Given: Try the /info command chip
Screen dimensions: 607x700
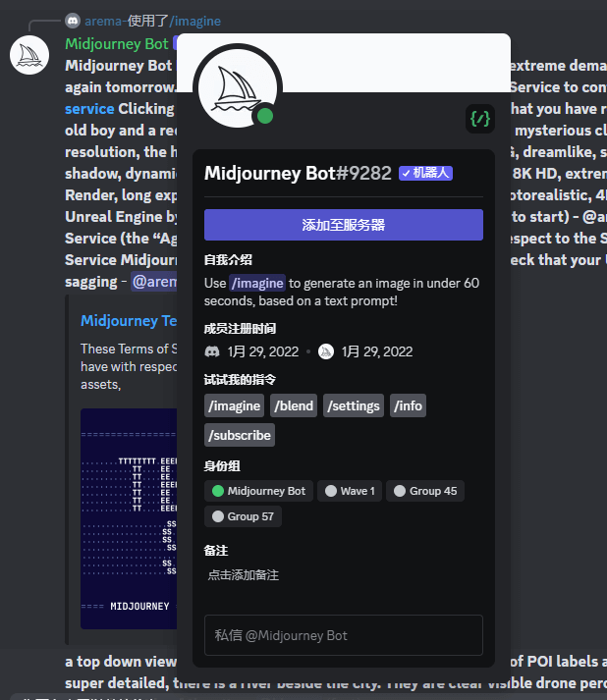Looking at the screenshot, I should (x=408, y=405).
